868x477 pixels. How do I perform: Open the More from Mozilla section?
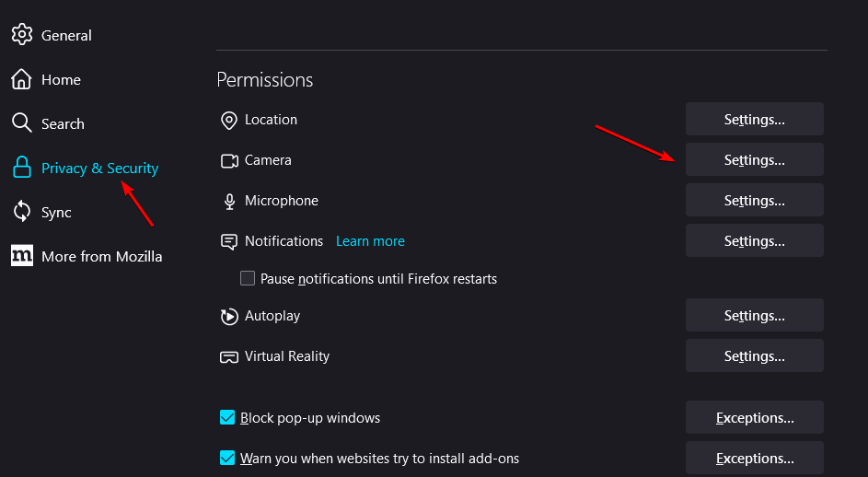click(101, 256)
